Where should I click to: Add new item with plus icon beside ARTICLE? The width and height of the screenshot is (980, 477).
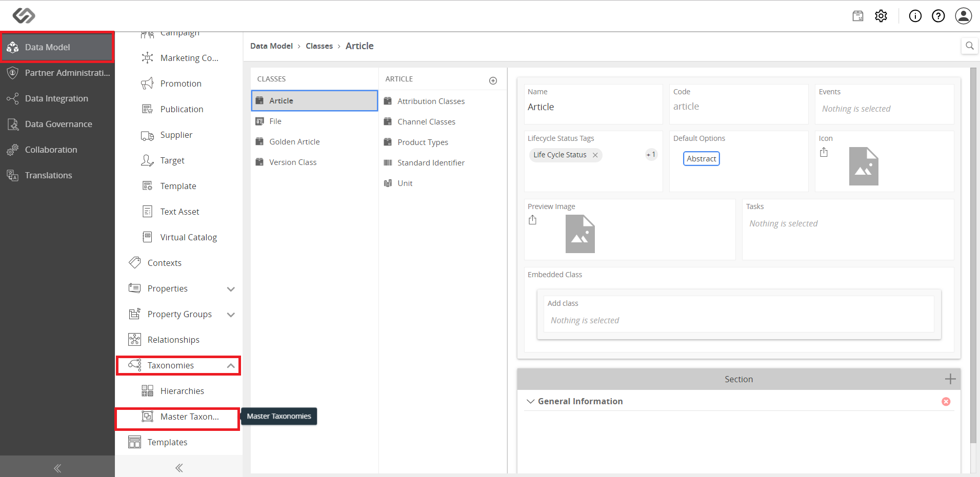(493, 80)
